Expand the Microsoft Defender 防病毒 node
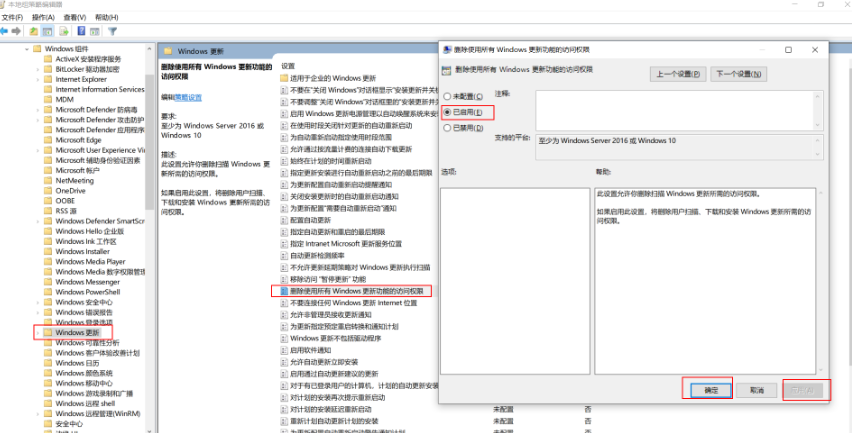The image size is (852, 433). tap(37, 110)
